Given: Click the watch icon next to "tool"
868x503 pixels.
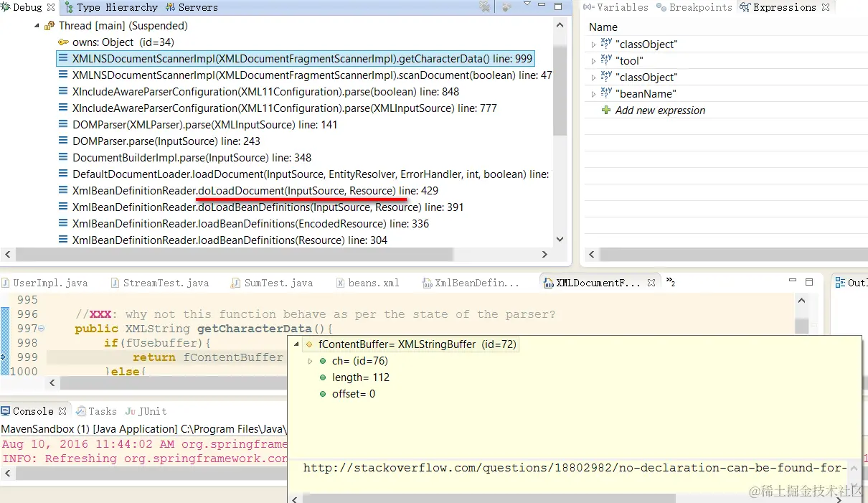Looking at the screenshot, I should 606,61.
